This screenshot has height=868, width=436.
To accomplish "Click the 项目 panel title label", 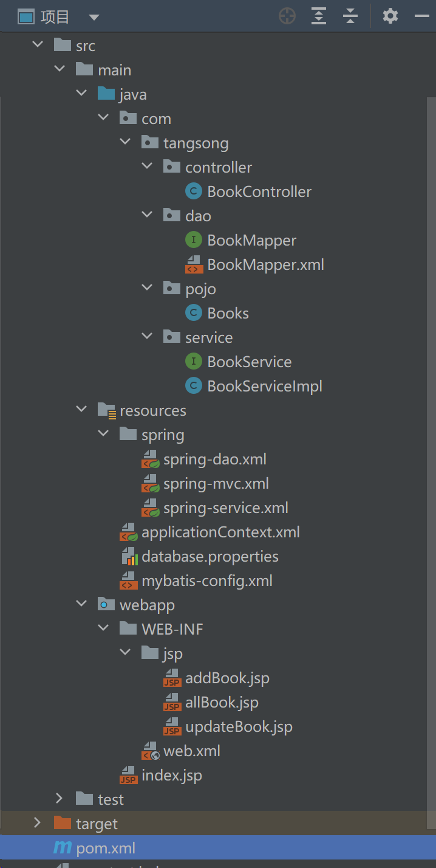I will tap(55, 17).
